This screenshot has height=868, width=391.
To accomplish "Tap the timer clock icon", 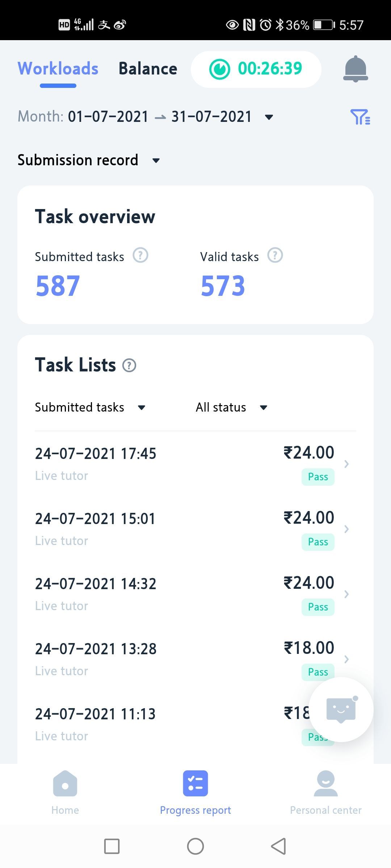I will click(x=219, y=69).
